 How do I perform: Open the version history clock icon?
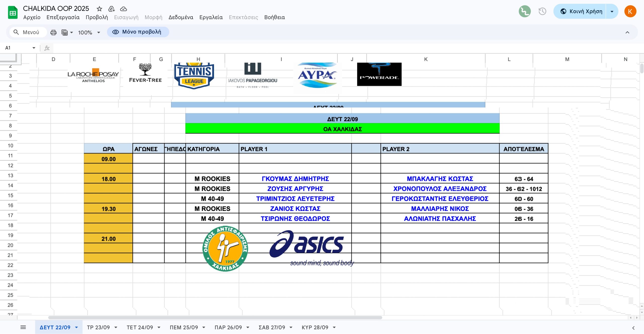(x=542, y=11)
